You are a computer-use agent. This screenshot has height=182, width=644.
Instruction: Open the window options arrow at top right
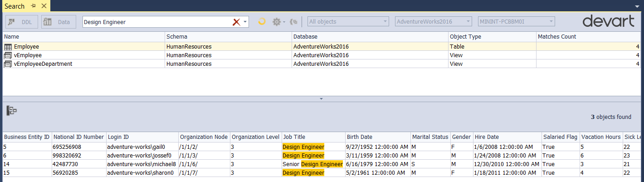pos(638,7)
